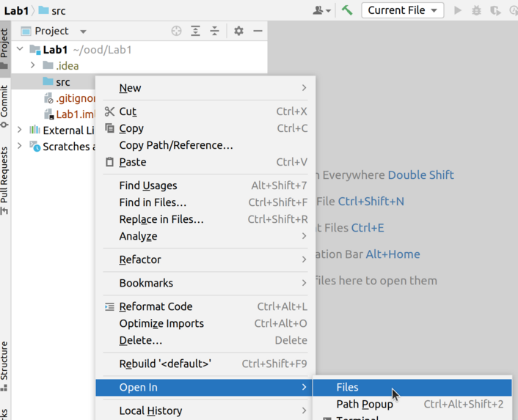Click the Build Project hammer icon
The image size is (518, 420).
tap(347, 10)
